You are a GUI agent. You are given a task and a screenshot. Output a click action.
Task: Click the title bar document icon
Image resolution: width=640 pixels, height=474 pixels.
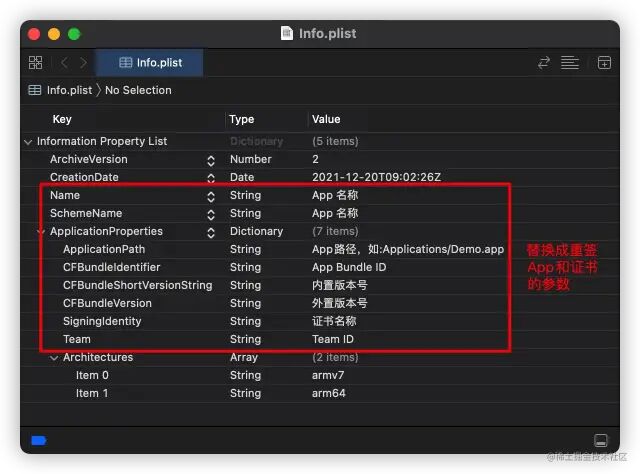[287, 33]
